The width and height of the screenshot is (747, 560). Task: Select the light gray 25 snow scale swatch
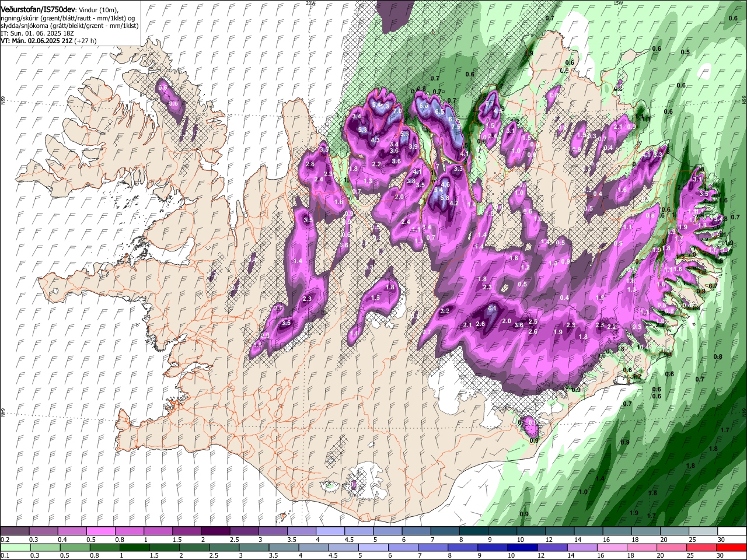pyautogui.click(x=704, y=531)
